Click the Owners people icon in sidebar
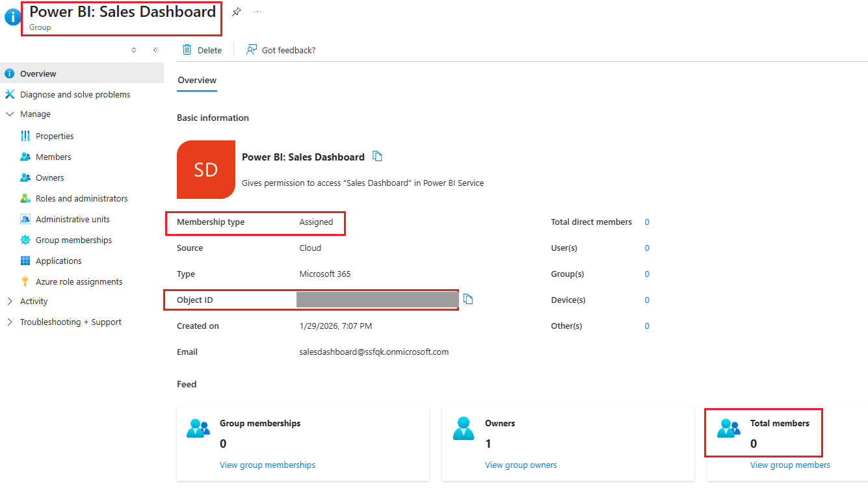 pos(25,177)
